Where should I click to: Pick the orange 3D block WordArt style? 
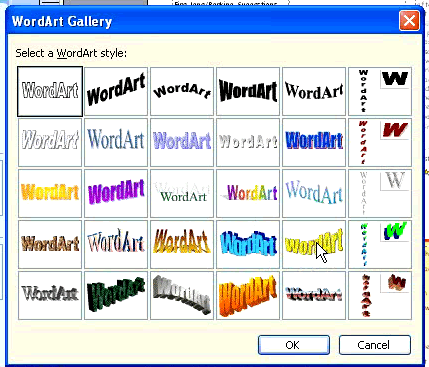(248, 295)
